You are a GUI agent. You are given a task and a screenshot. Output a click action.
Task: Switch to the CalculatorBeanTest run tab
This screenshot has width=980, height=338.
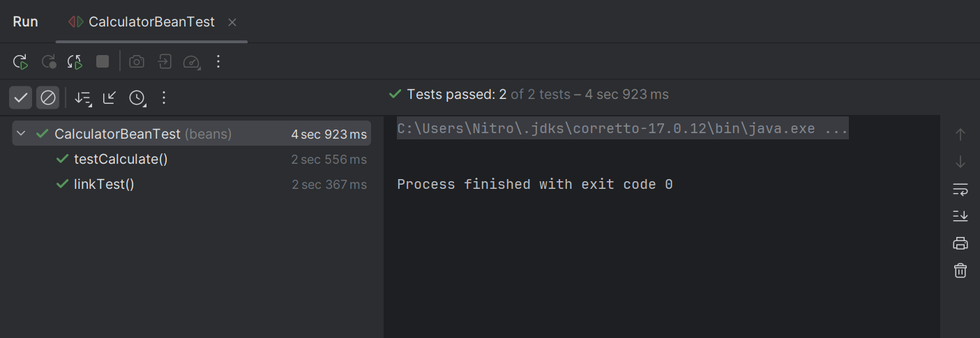(x=151, y=22)
